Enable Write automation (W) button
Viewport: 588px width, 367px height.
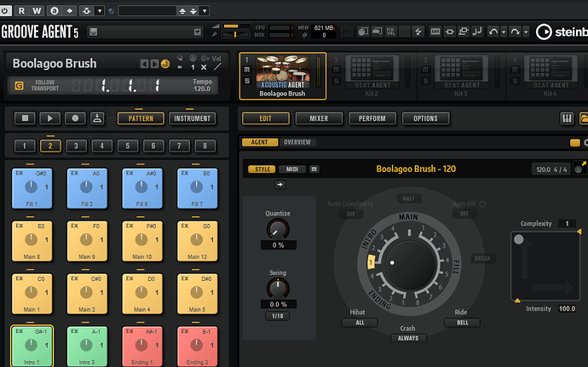coord(37,11)
